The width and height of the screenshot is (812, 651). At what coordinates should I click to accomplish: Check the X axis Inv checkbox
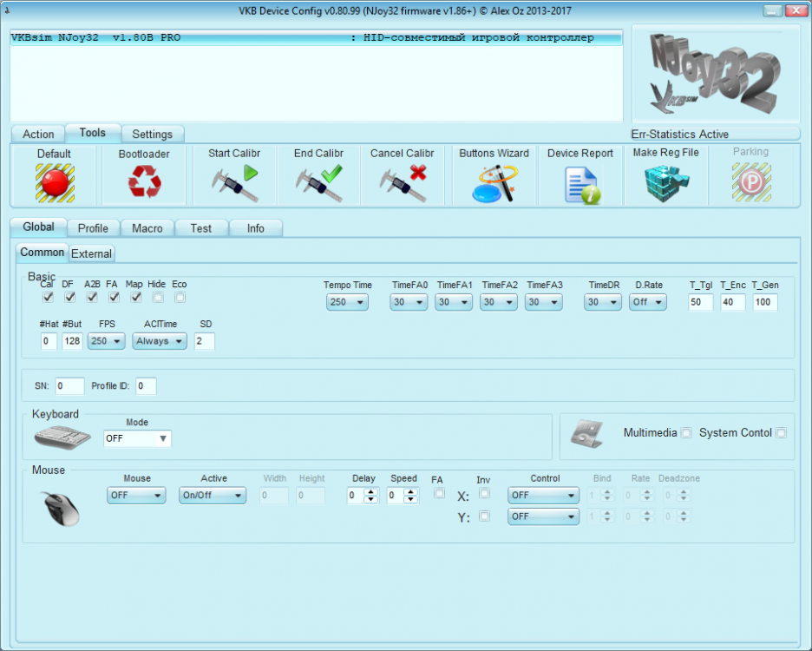[484, 493]
